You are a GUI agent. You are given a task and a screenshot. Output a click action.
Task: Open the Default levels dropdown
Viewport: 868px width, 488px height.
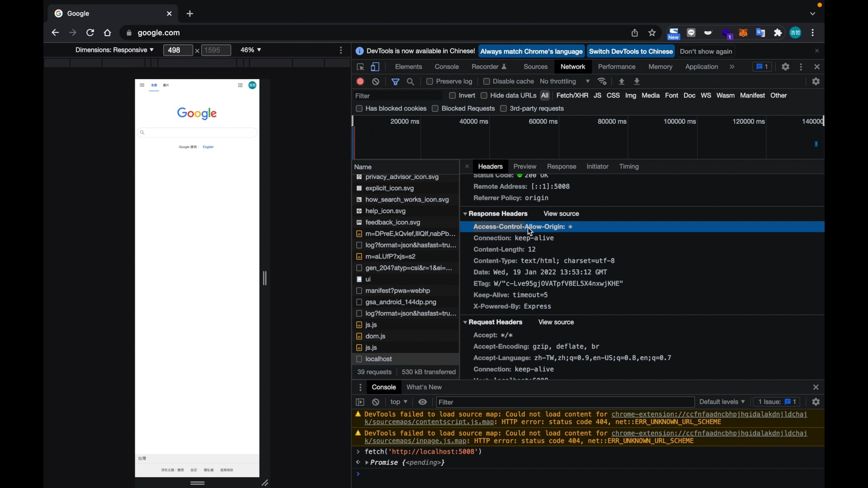(722, 402)
